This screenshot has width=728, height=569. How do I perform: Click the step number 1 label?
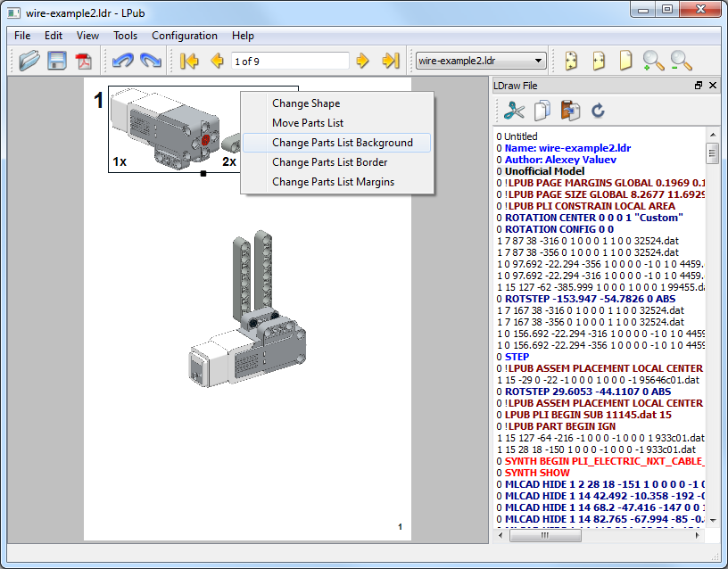pos(98,100)
